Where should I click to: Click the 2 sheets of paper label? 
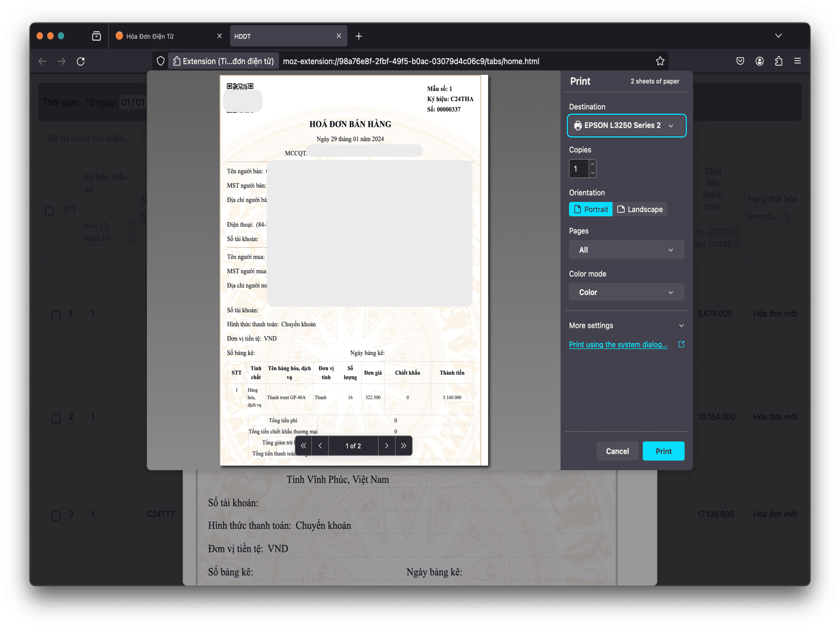click(x=655, y=81)
